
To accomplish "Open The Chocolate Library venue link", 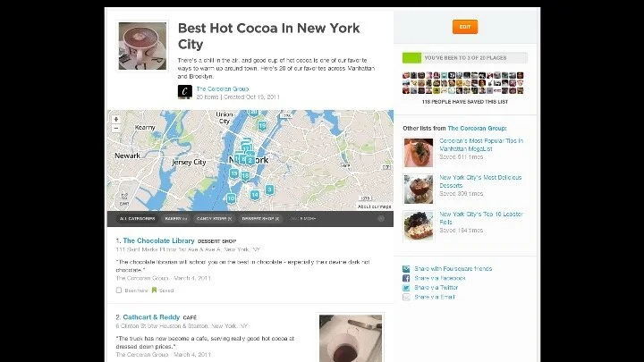I will [x=158, y=241].
